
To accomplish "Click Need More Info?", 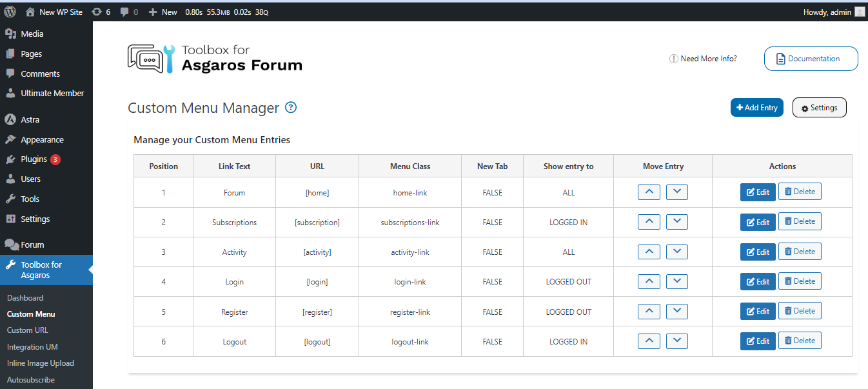I will pos(704,59).
